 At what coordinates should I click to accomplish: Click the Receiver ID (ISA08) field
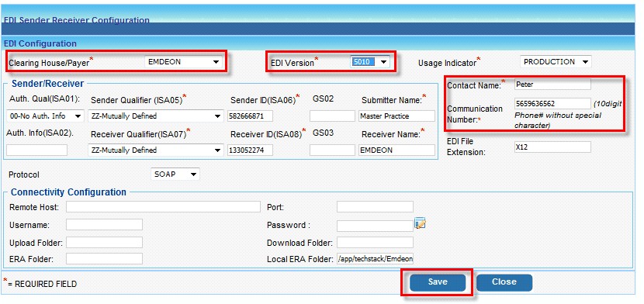click(250, 150)
